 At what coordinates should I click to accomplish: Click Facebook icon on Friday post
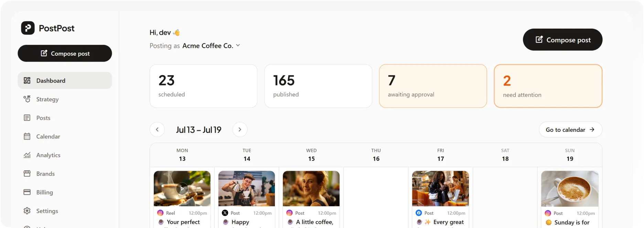point(419,213)
